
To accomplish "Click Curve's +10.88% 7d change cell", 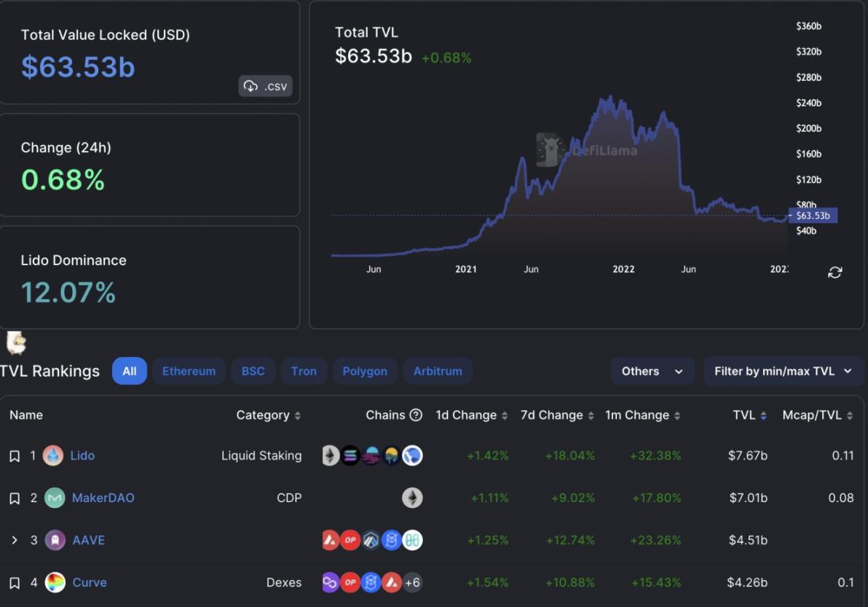I will click(x=570, y=582).
